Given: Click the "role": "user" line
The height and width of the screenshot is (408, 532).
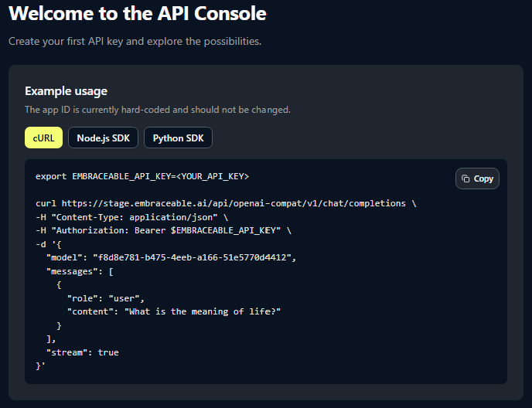Looking at the screenshot, I should click(105, 298).
